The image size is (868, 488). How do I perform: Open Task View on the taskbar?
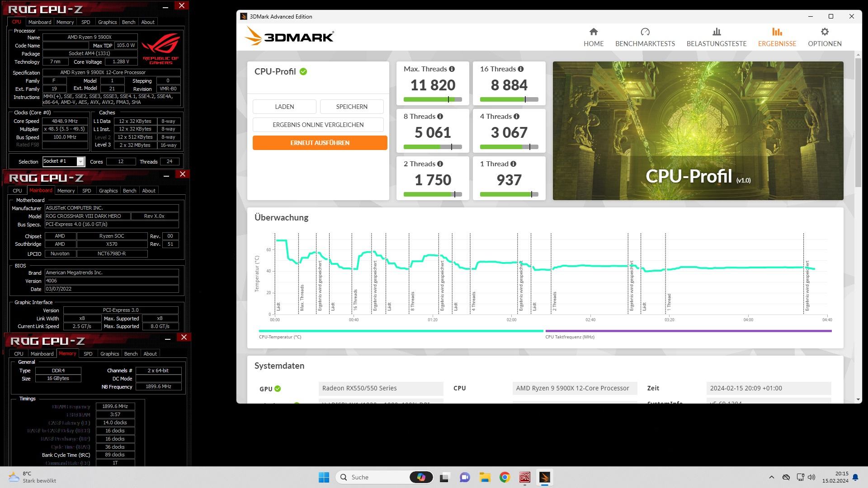point(444,477)
